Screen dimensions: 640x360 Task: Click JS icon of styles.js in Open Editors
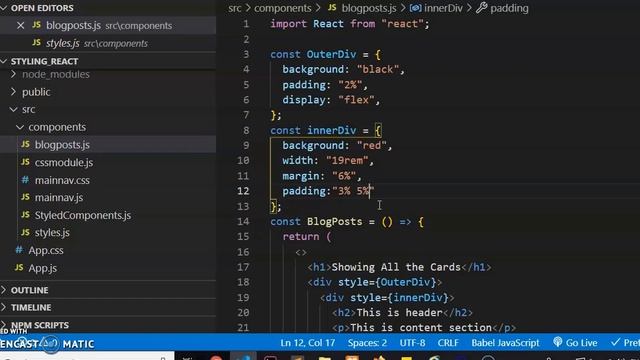click(x=36, y=42)
